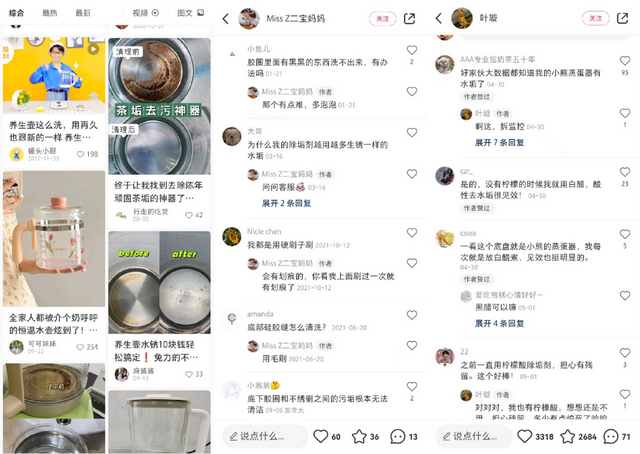Follow Miss Z二宝妈妈 with 关注 button

[x=382, y=19]
